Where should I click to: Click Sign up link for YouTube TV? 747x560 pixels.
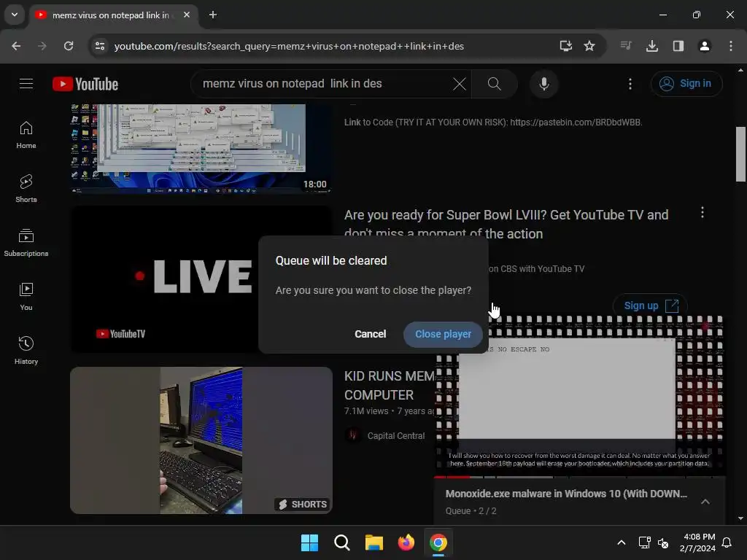click(x=650, y=306)
